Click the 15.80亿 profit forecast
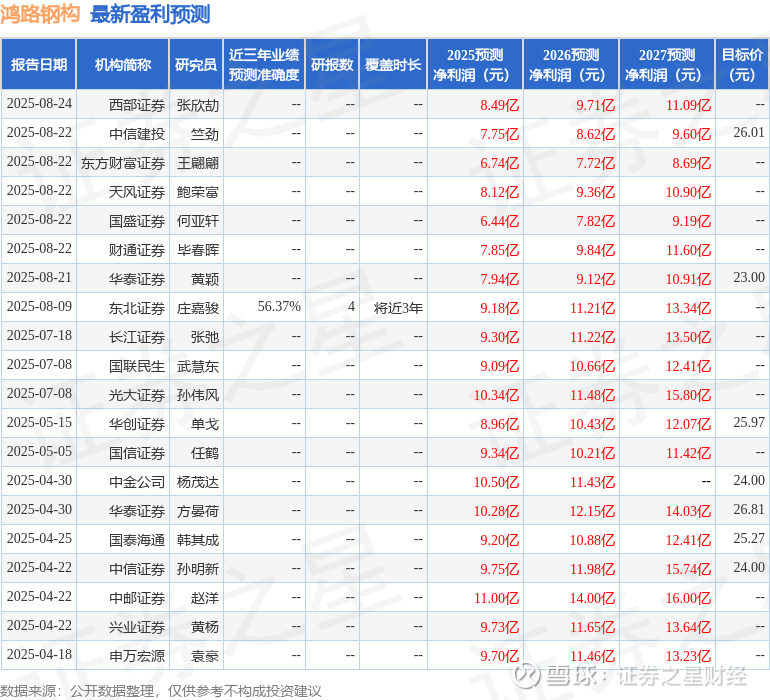770x700 pixels. 688,395
